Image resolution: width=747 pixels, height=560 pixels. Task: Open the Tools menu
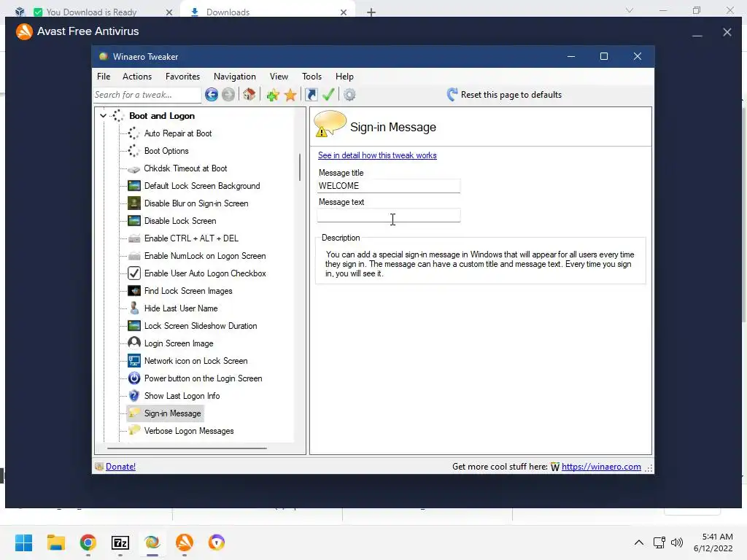tap(311, 76)
